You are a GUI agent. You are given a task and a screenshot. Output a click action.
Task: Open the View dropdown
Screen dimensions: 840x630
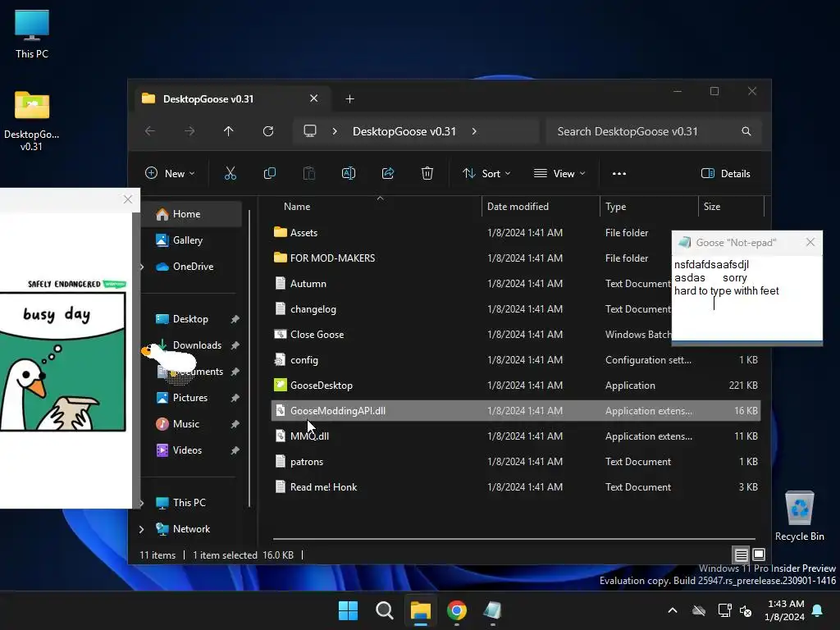click(x=559, y=174)
